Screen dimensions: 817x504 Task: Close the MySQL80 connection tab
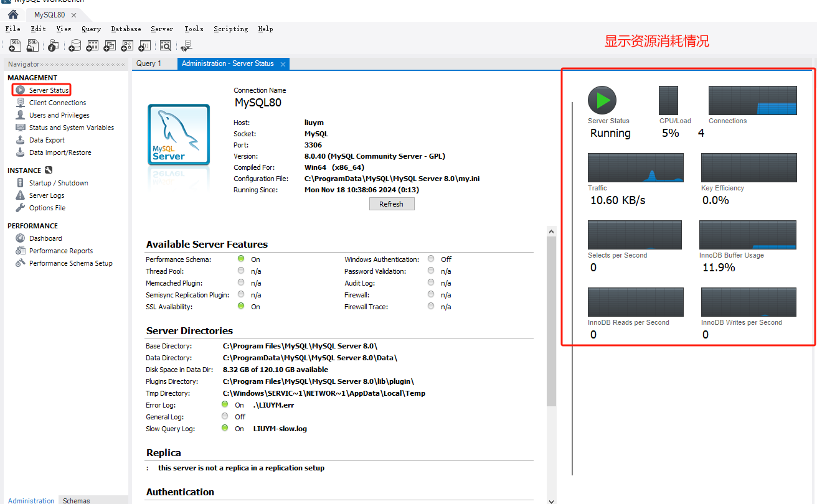click(x=74, y=15)
